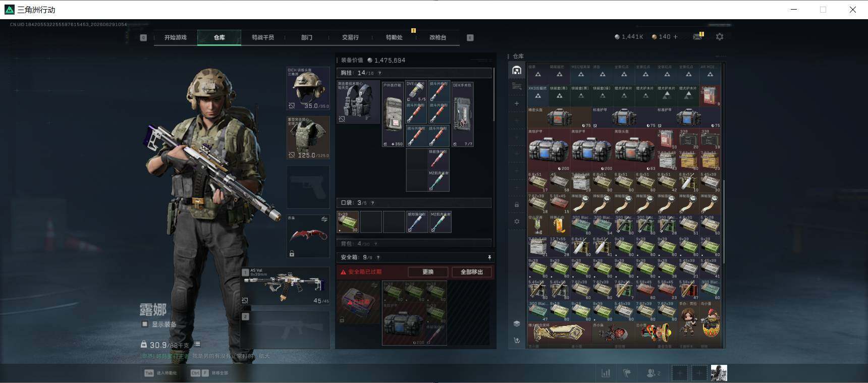This screenshot has width=868, height=383.
Task: Open the world chat message line
Action: tap(205, 356)
